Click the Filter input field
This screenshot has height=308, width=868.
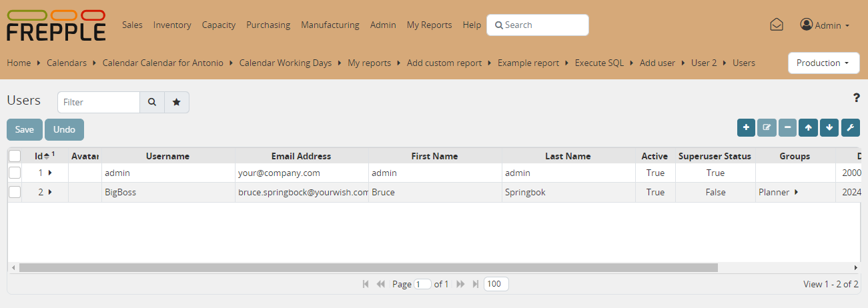[99, 102]
